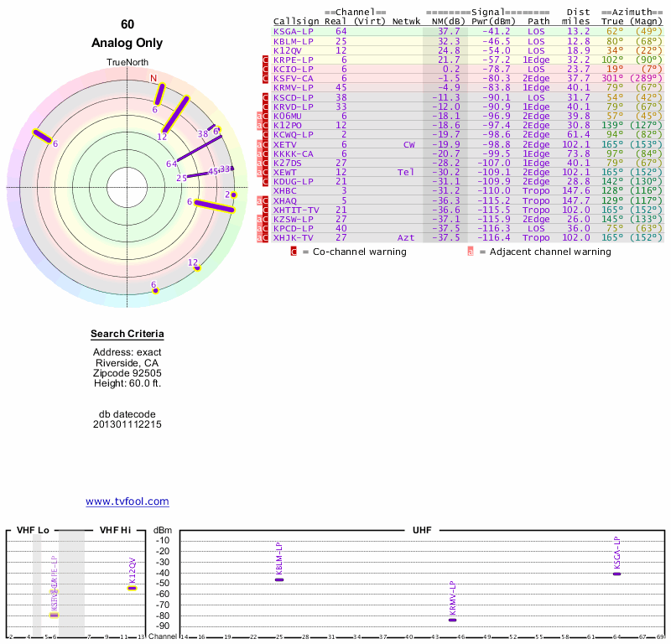This screenshot has width=671, height=644.
Task: Click the co-channel warning icon beside KDUG-LP
Action: click(265, 181)
